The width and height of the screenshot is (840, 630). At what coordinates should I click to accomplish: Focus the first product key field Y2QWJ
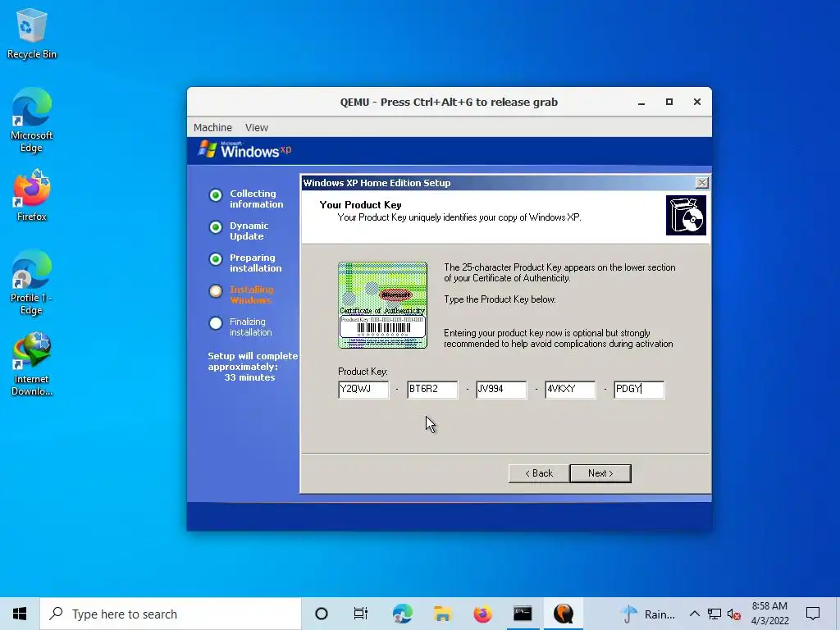point(363,390)
